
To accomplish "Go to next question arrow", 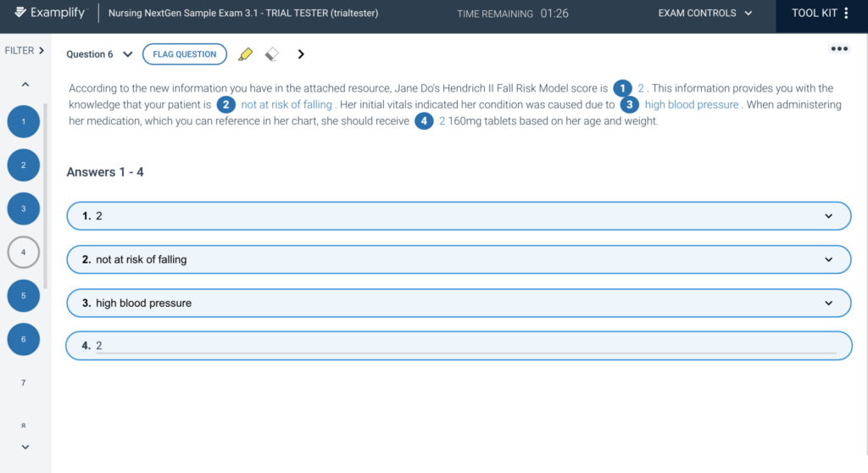I will pyautogui.click(x=300, y=54).
